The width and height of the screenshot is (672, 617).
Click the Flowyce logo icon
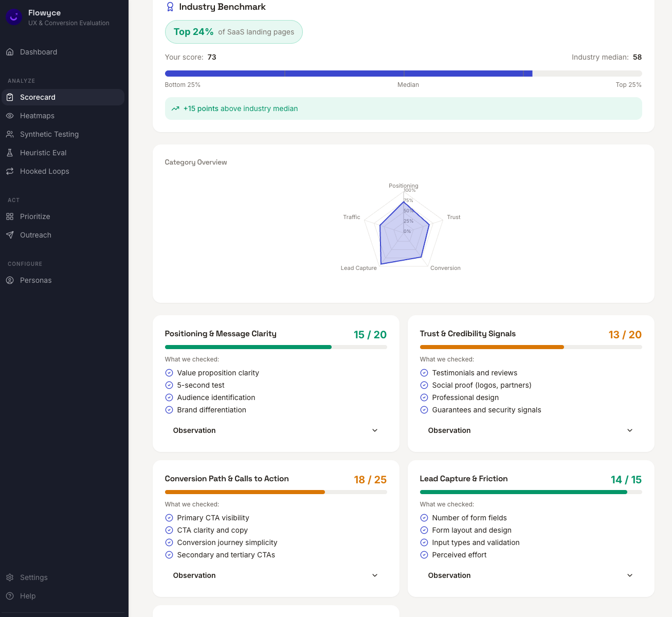click(14, 17)
